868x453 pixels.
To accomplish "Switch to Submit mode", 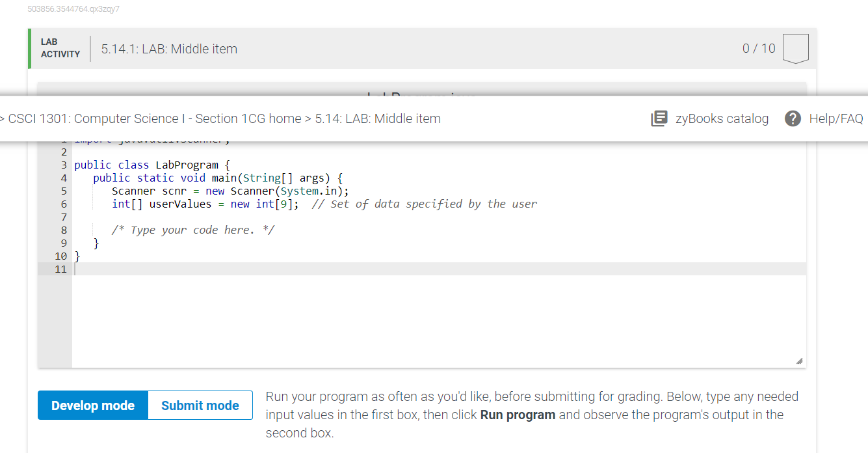I will click(x=200, y=405).
